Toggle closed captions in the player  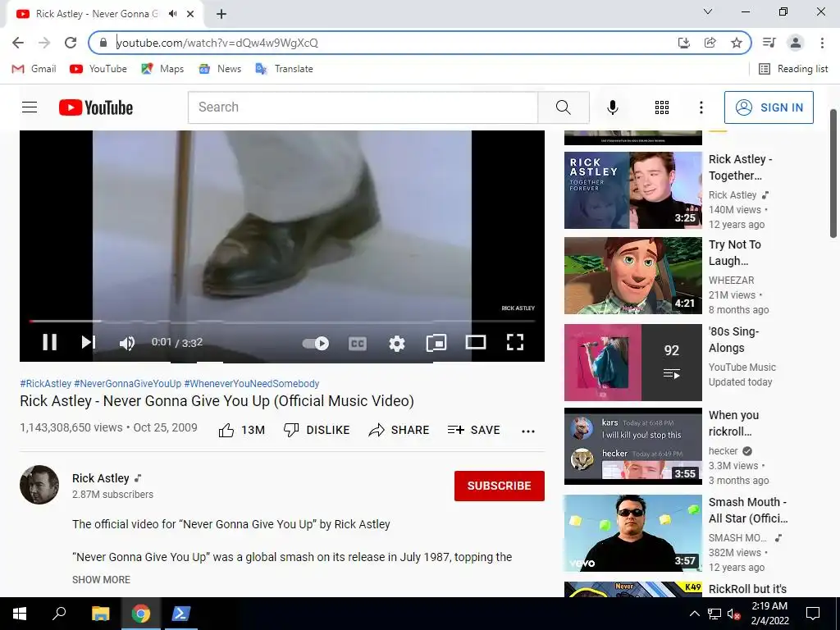[358, 343]
